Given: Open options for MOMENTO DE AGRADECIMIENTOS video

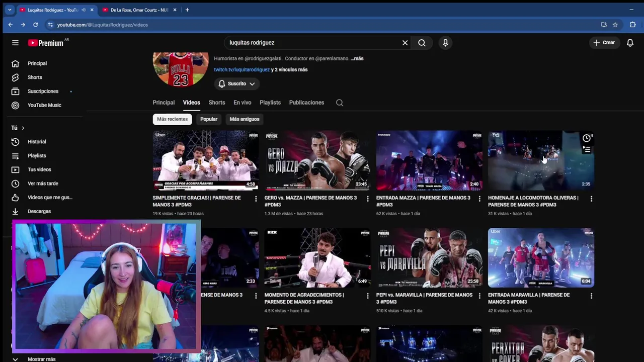Looking at the screenshot, I should click(367, 296).
